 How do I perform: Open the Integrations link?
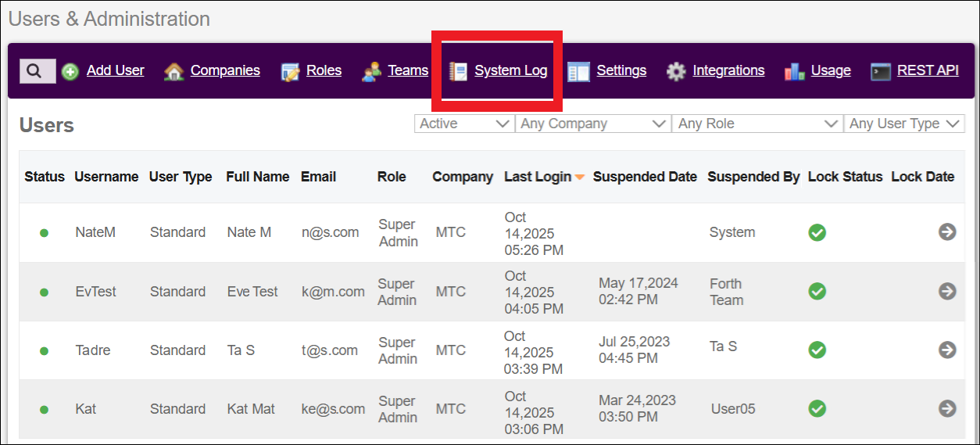(x=728, y=70)
